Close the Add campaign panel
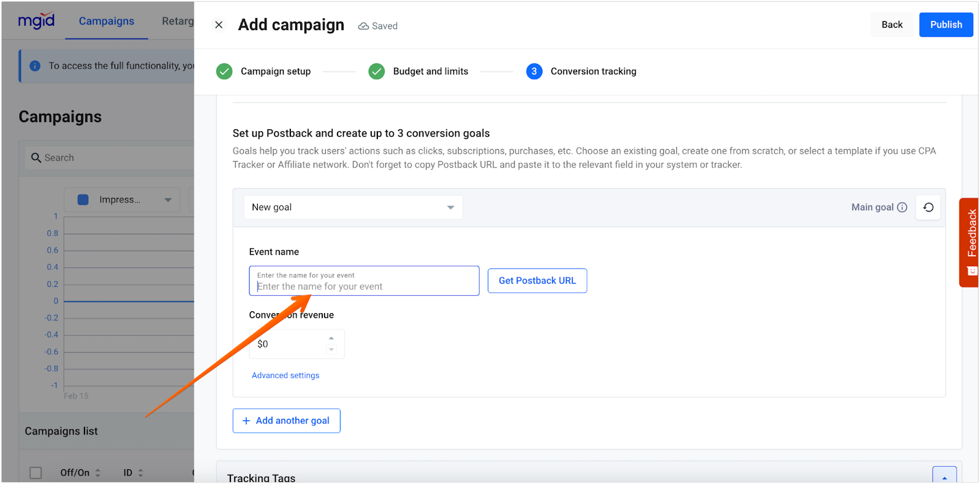Image resolution: width=980 pixels, height=484 pixels. pos(219,25)
